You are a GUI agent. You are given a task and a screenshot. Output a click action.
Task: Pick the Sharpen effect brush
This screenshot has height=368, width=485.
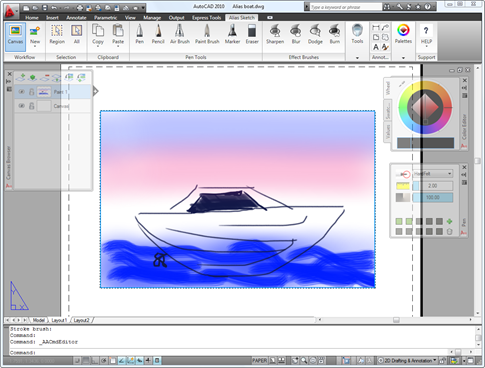(275, 34)
